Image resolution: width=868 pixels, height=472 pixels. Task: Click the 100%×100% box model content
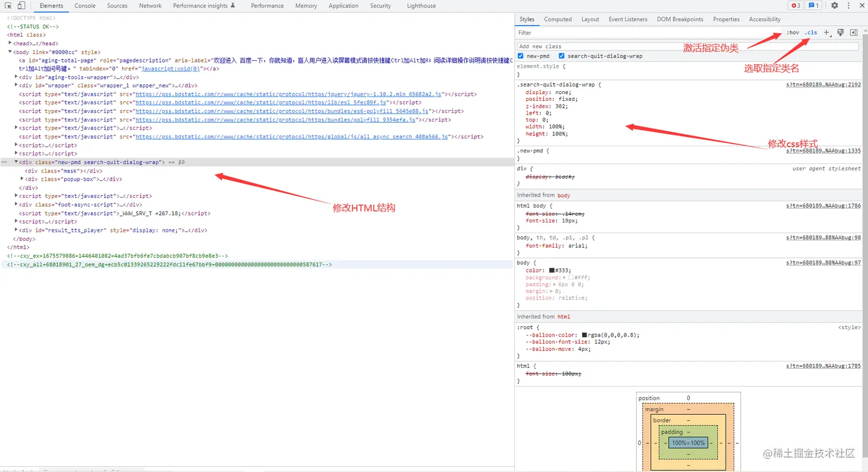point(688,443)
